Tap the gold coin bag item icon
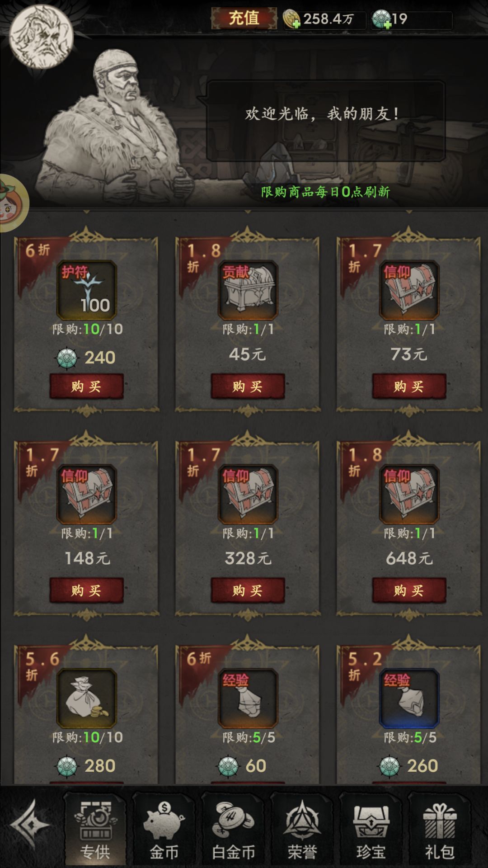This screenshot has width=488, height=868. [87, 698]
